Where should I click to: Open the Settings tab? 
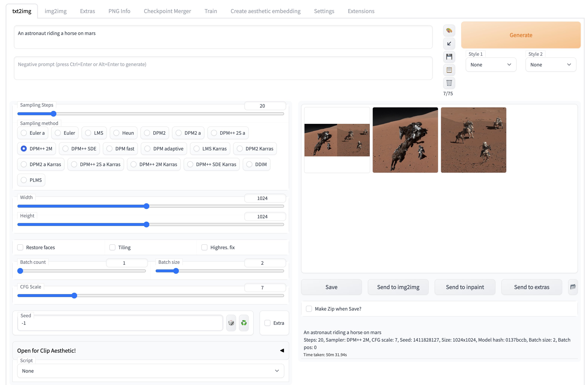(x=324, y=11)
